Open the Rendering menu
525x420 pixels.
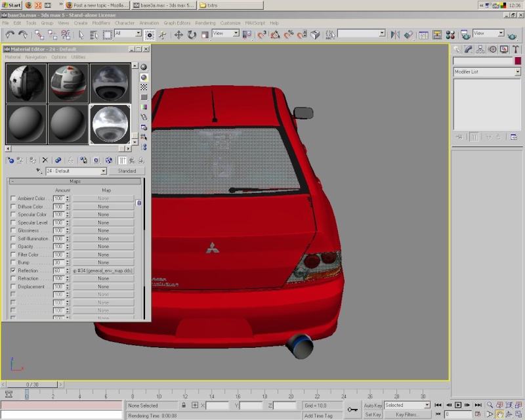click(x=205, y=23)
